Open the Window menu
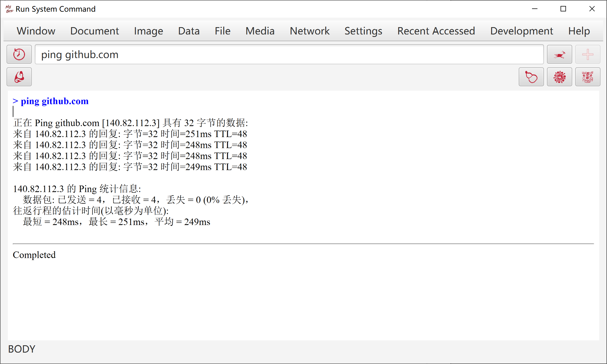 (x=36, y=31)
